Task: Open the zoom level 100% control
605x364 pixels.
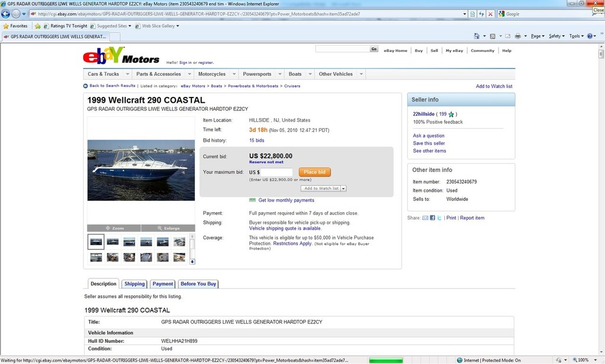Action: click(x=584, y=360)
